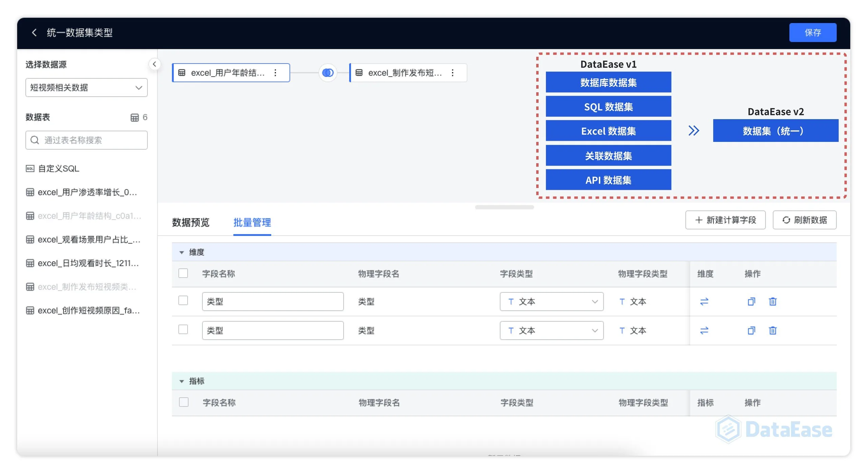Click the 新建计算字段 button
The image size is (868, 473).
coord(725,220)
